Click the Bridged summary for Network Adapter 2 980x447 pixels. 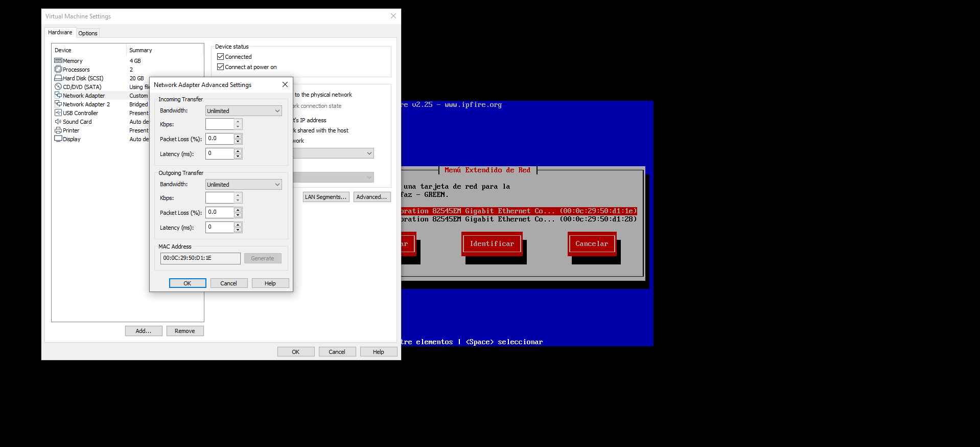(138, 104)
